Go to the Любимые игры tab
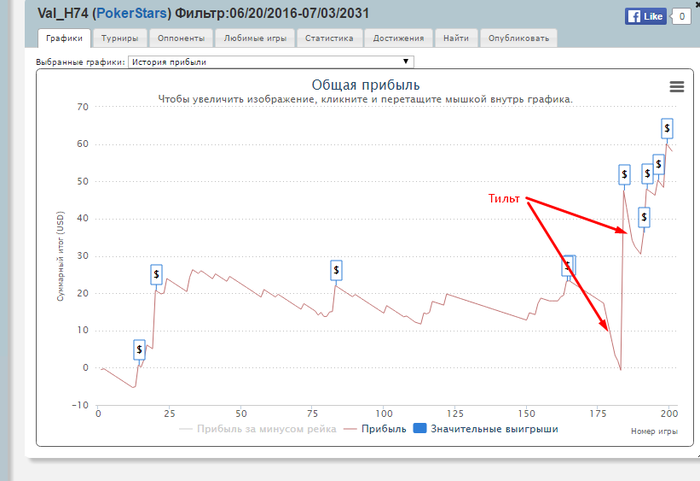Screen dimensions: 700x481 coord(255,38)
